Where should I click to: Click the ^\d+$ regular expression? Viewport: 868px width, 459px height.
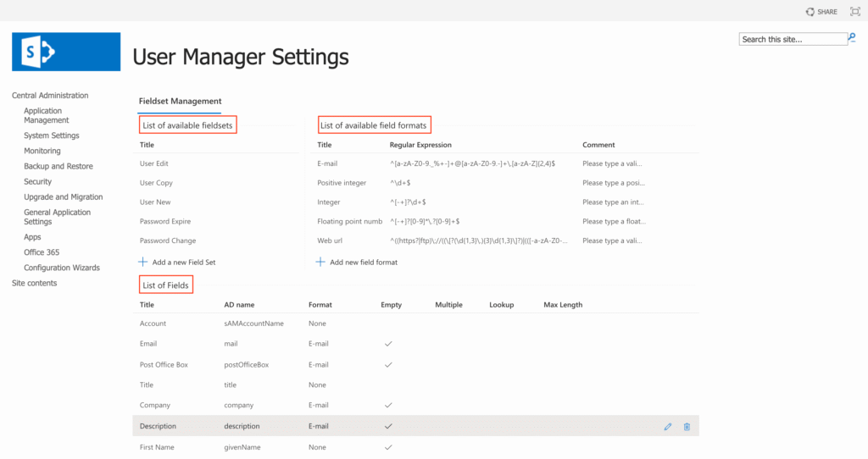pos(400,183)
